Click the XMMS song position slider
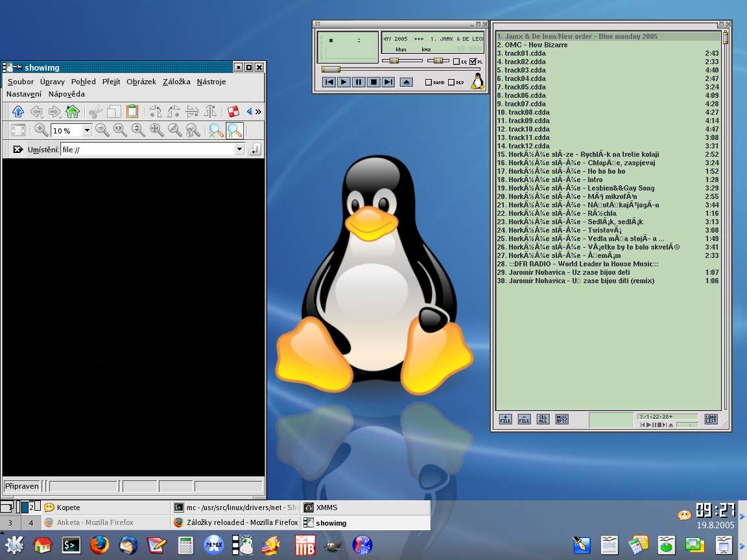The height and width of the screenshot is (560, 747). click(401, 69)
